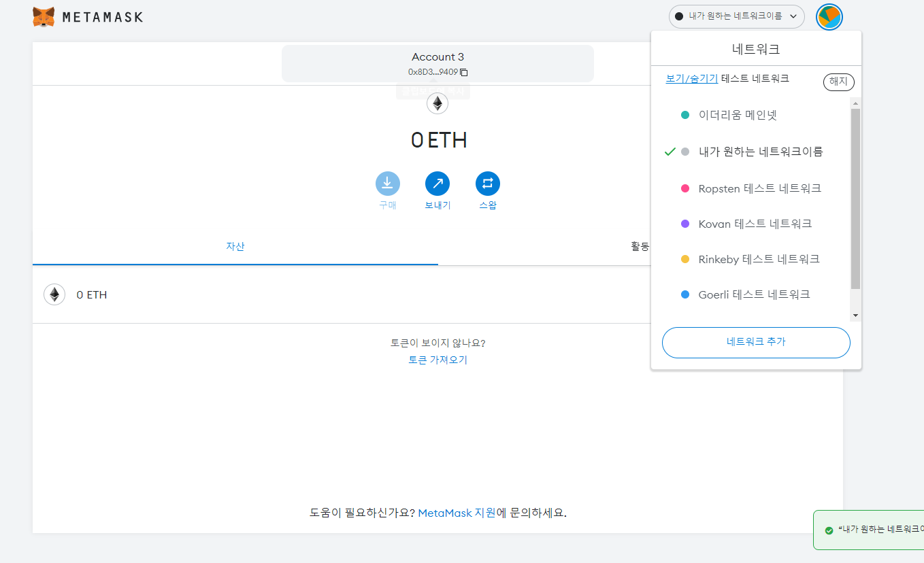This screenshot has height=563, width=924.
Task: Click the MetaMask fox logo
Action: (44, 16)
